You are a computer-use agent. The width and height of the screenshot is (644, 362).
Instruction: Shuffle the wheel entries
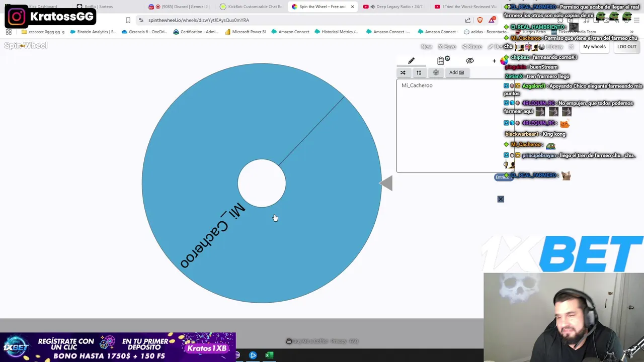[x=403, y=72]
